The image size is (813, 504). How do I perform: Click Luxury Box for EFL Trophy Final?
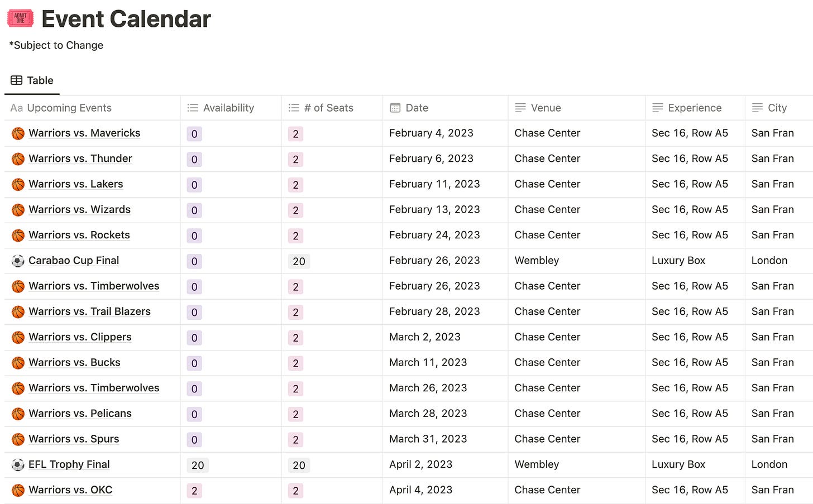tap(678, 464)
